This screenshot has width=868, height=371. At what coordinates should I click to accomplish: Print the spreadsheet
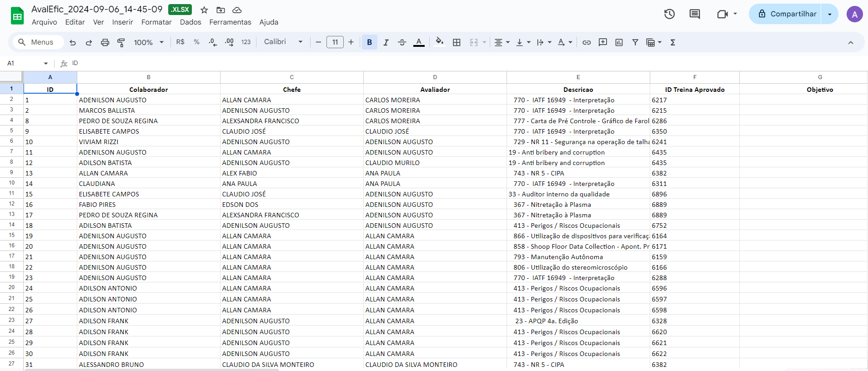pyautogui.click(x=105, y=42)
